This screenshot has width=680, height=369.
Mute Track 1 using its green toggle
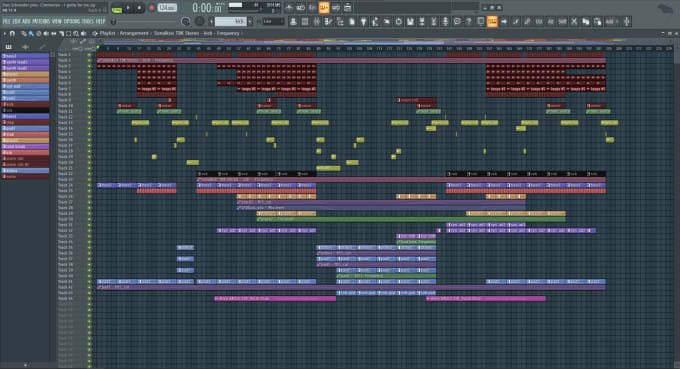coord(90,55)
